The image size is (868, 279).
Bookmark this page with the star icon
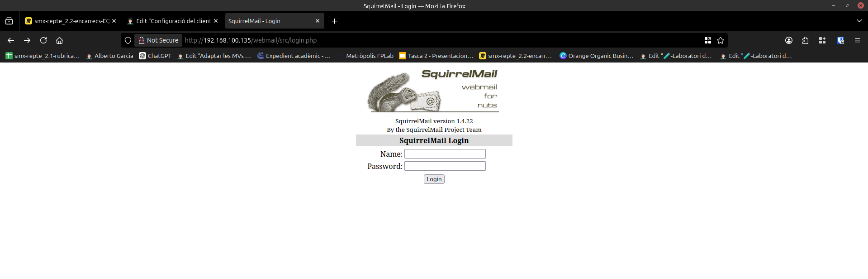tap(721, 40)
